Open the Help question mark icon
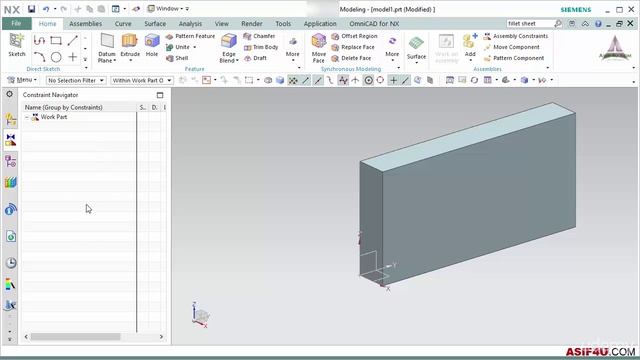This screenshot has height=360, width=640. tap(598, 24)
